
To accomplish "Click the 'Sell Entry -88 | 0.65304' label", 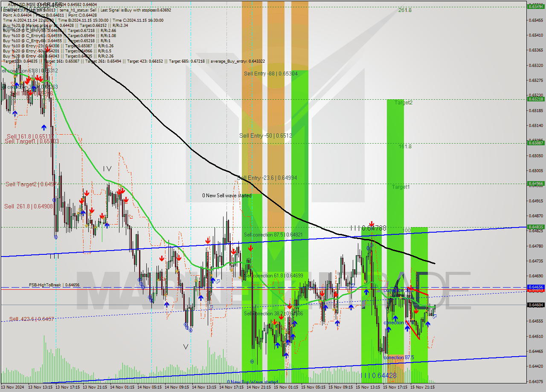I will tap(271, 74).
